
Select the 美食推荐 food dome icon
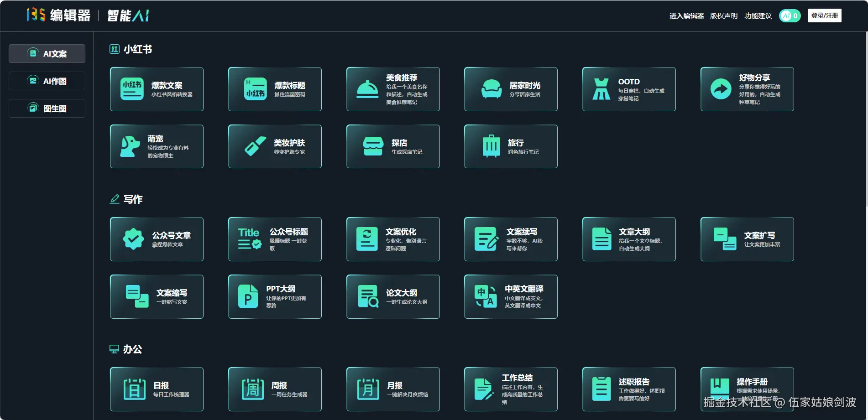pyautogui.click(x=367, y=89)
